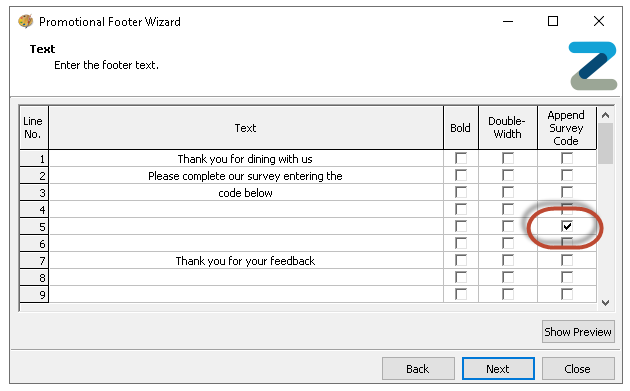Enable Double-Width for line 2

point(508,176)
